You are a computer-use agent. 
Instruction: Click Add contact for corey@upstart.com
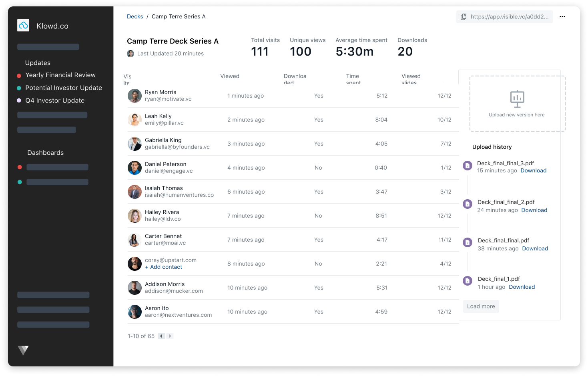pyautogui.click(x=164, y=267)
